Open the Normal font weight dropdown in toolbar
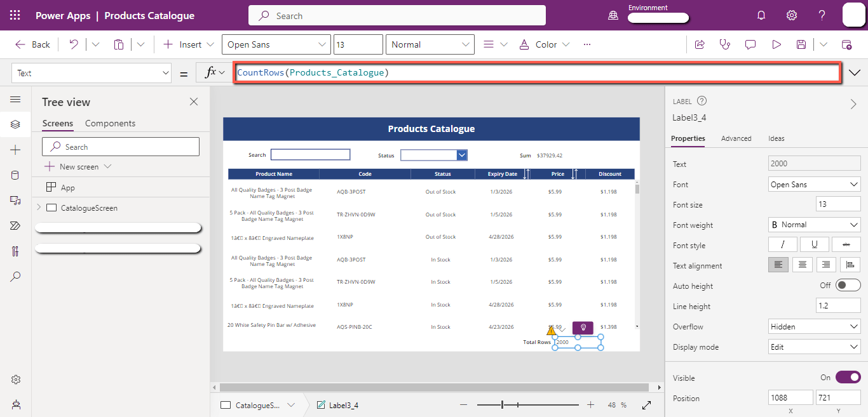Image resolution: width=868 pixels, height=417 pixels. [430, 44]
